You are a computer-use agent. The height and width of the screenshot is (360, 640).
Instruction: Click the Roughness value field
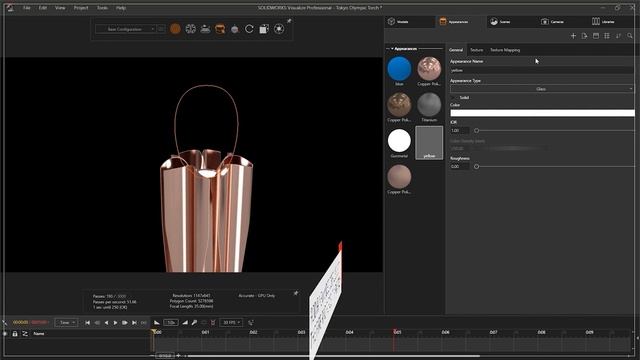(x=460, y=167)
